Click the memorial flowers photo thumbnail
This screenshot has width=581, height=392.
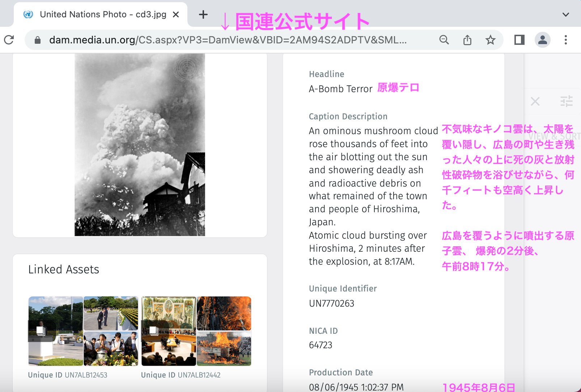111,313
